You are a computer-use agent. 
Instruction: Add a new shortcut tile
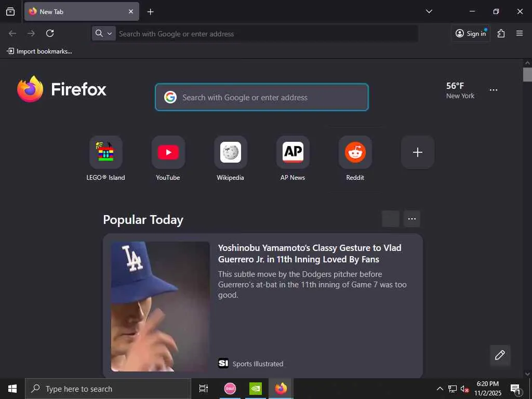[x=418, y=152]
